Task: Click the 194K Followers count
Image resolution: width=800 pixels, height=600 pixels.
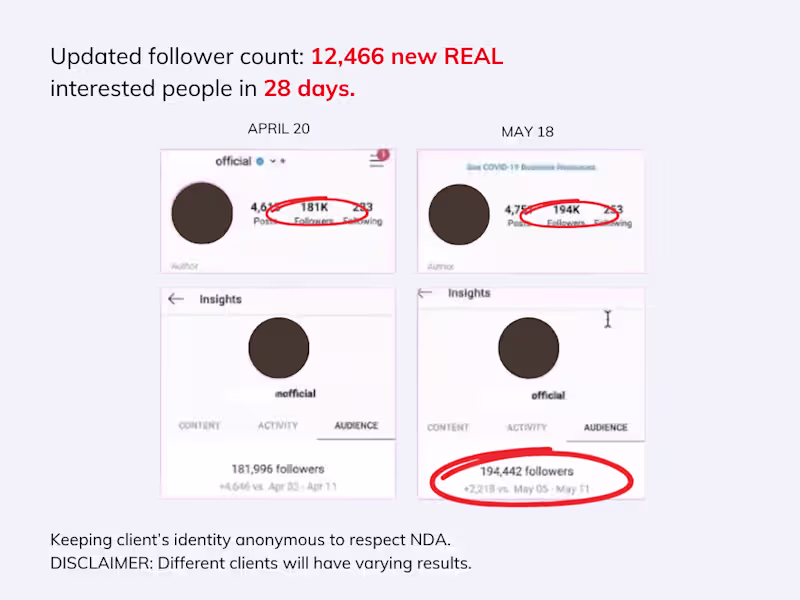Action: 565,214
